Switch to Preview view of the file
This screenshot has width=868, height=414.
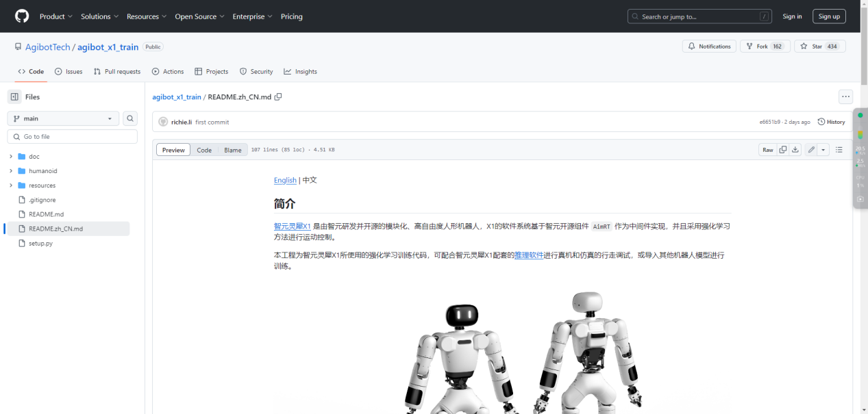pos(173,150)
